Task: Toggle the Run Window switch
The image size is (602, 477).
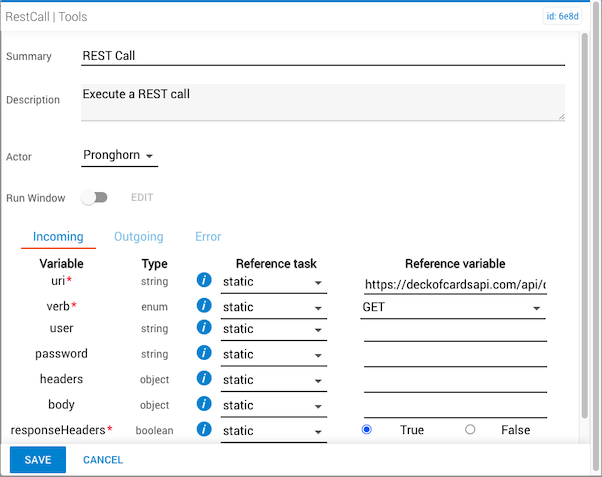Action: tap(95, 198)
